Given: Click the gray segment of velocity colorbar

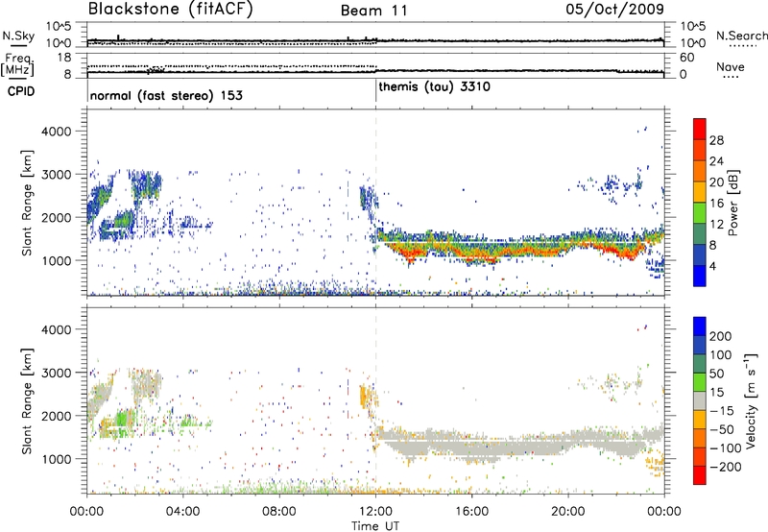Looking at the screenshot, I should coord(700,400).
